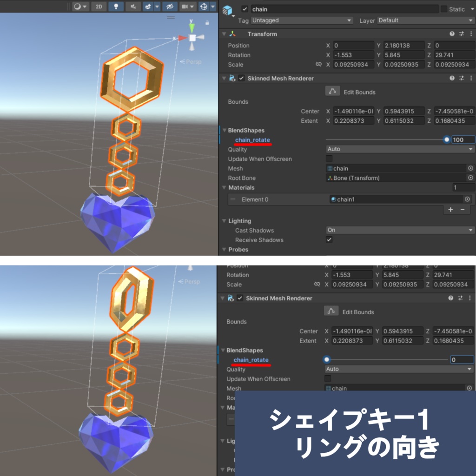Add a material element with the plus button

click(450, 210)
